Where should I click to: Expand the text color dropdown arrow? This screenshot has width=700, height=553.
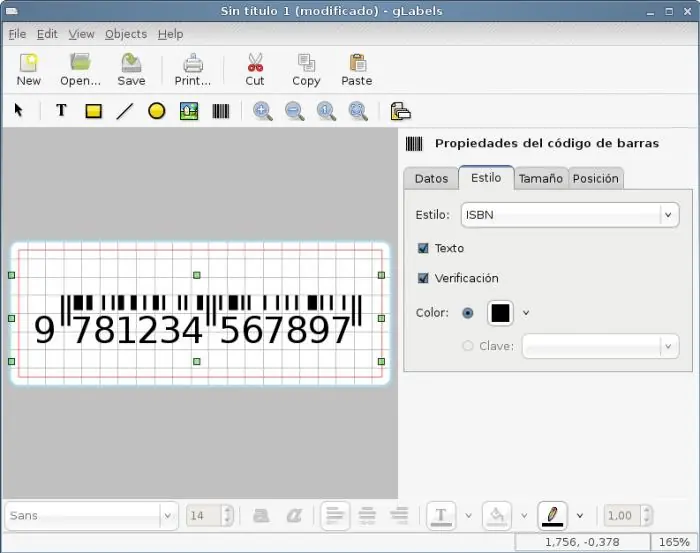pyautogui.click(x=468, y=516)
